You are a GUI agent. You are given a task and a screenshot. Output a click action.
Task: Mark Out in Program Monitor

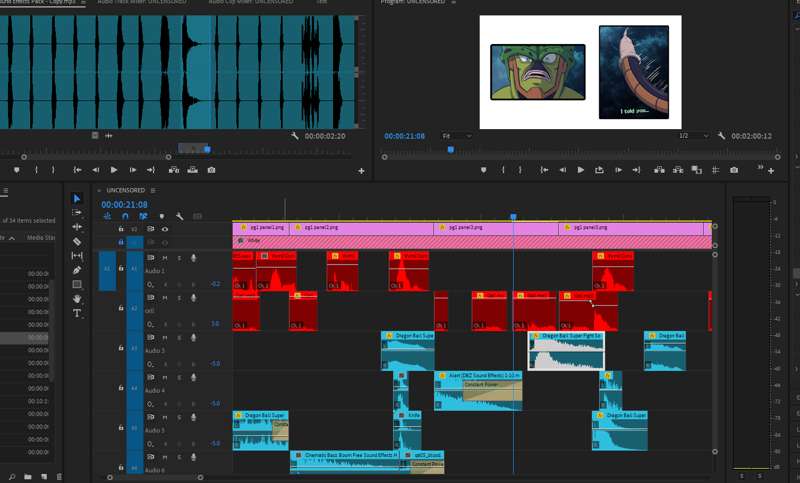tap(520, 170)
